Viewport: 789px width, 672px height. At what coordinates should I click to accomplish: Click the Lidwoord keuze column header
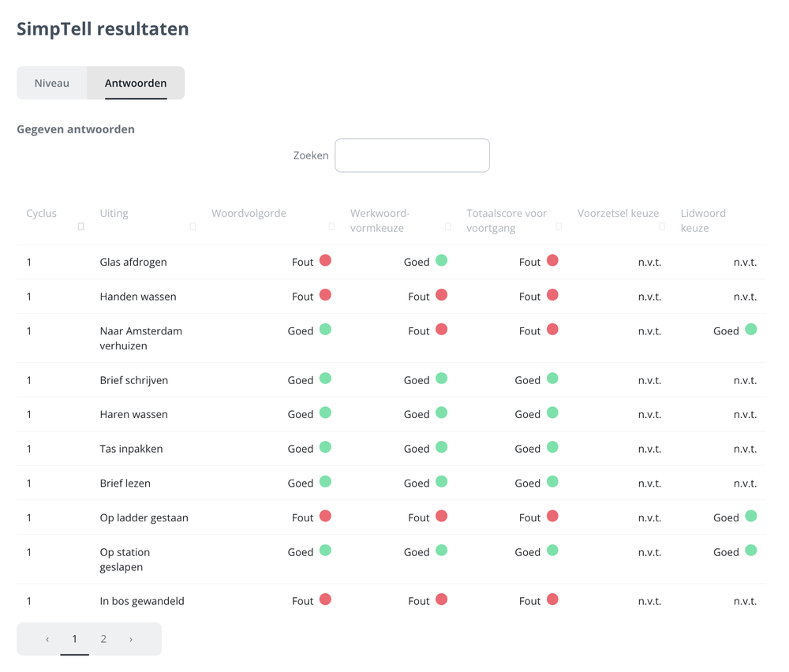(x=702, y=220)
